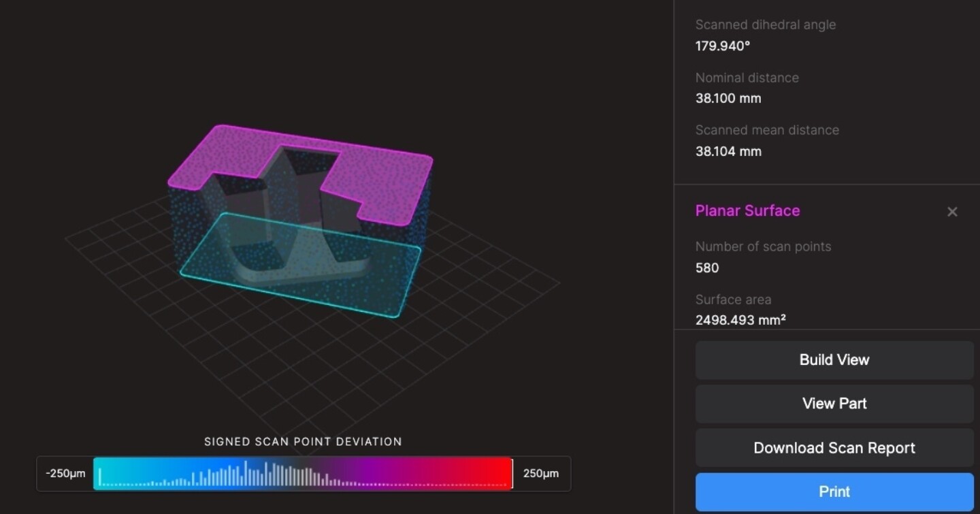Click the -250µm minimum deviation label
Screen dimensions: 980x514
point(65,474)
